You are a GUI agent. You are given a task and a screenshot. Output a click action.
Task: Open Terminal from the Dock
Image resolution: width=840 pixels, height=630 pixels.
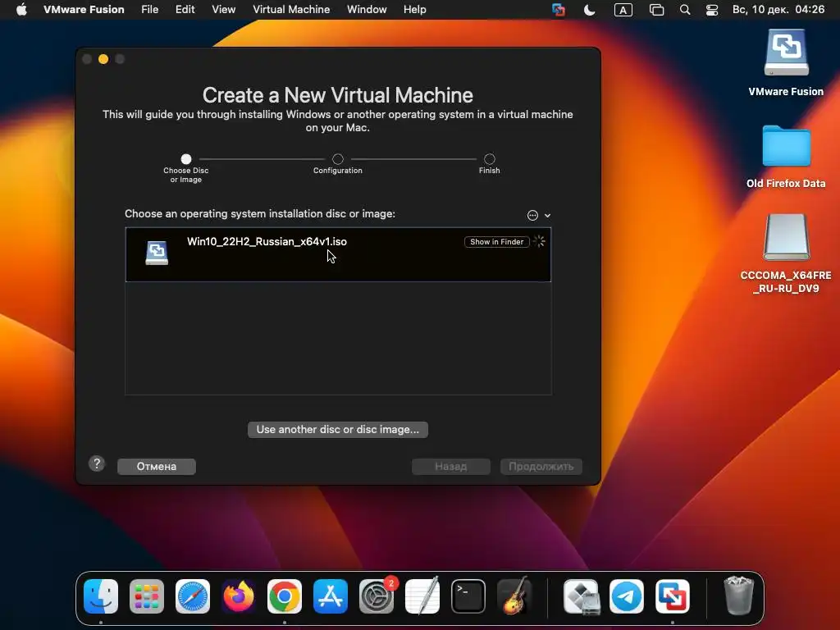pos(468,596)
